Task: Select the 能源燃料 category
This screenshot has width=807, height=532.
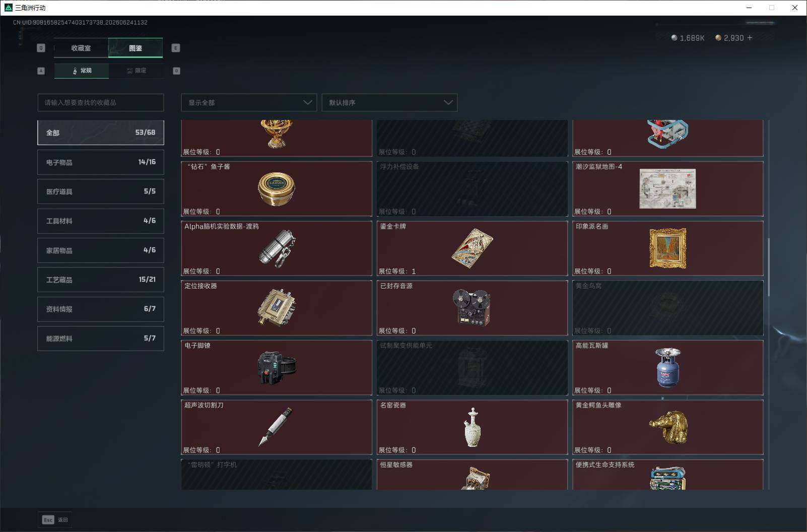Action: coord(101,339)
